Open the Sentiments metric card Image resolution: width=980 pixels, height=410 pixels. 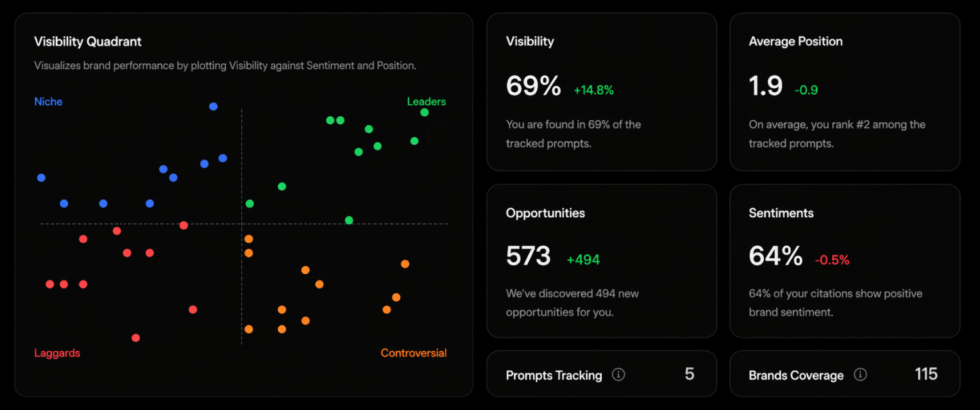[845, 261]
